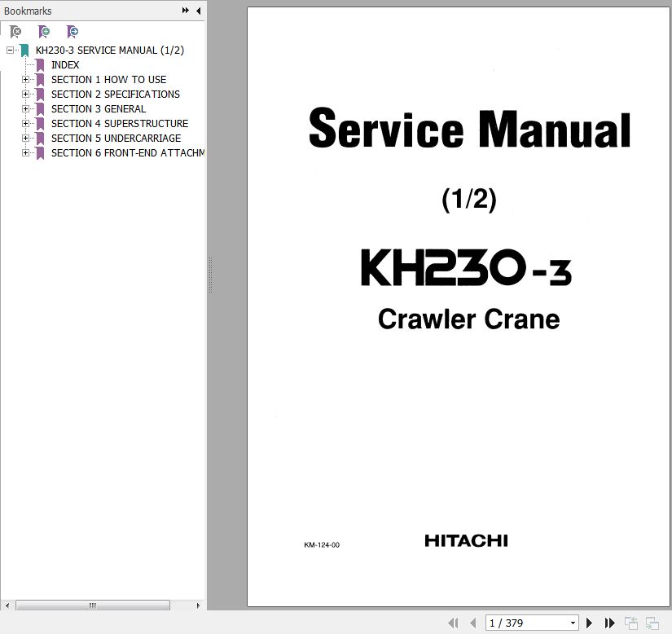Viewport: 672px width, 634px height.
Task: Click the add new bookmark icon
Action: click(44, 32)
